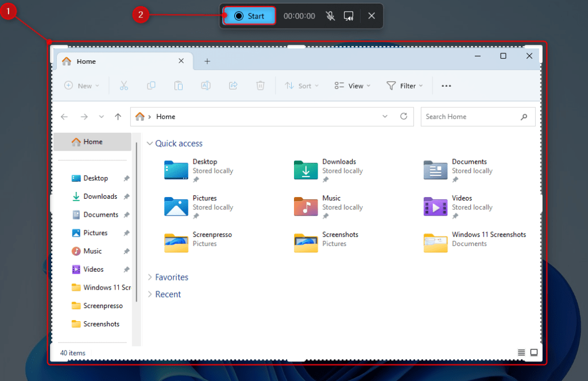Open Downloads in the sidebar
The height and width of the screenshot is (381, 588).
[100, 197]
